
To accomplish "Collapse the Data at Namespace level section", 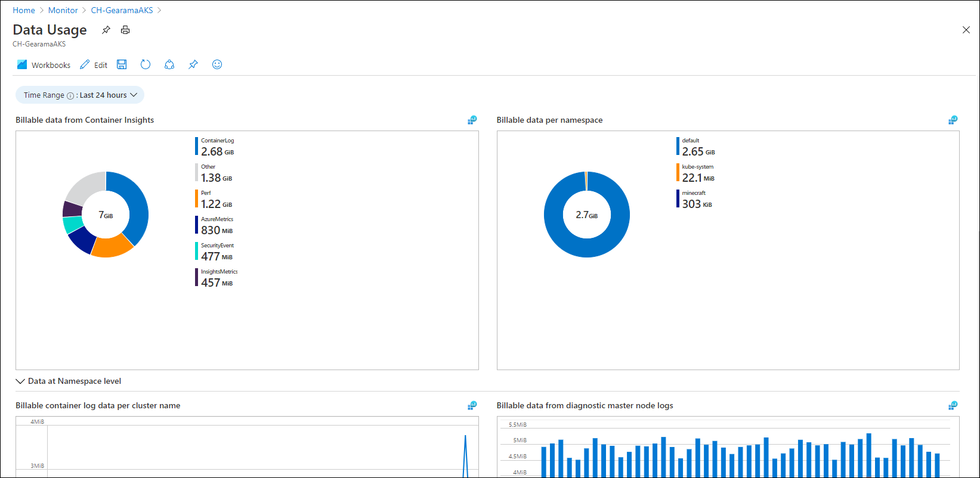I will click(x=69, y=381).
